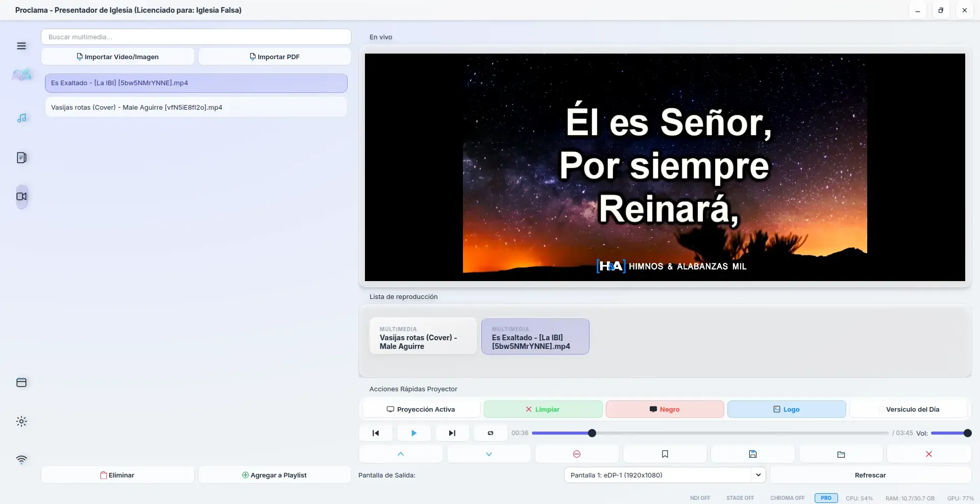980x504 pixels.
Task: Open the songs music note section
Action: coord(21,118)
